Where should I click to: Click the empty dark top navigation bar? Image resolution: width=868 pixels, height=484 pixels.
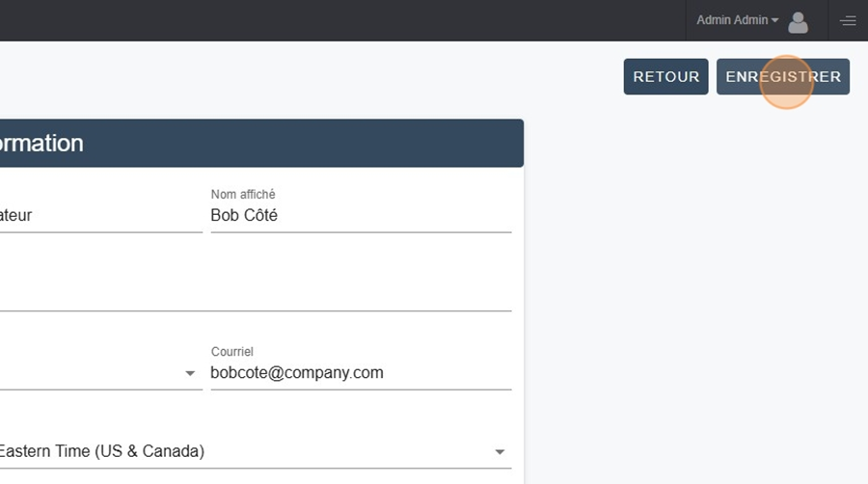tap(342, 20)
